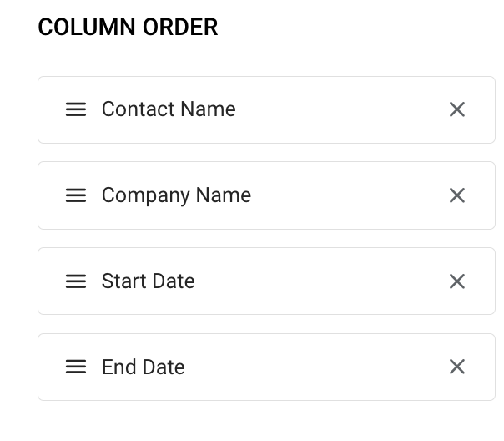The image size is (504, 441).
Task: Click the Company Name reorder handle icon
Action: pos(76,195)
